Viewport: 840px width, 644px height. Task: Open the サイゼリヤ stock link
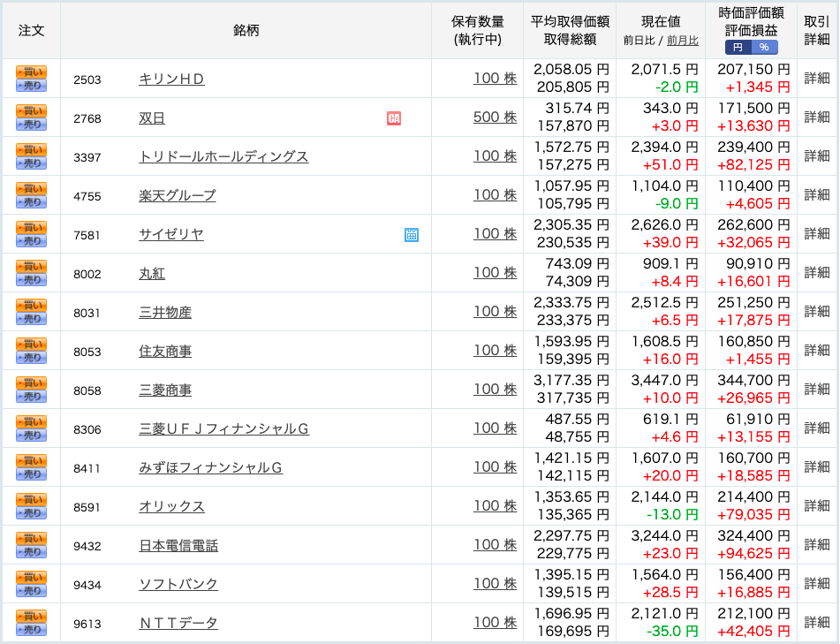tap(170, 235)
